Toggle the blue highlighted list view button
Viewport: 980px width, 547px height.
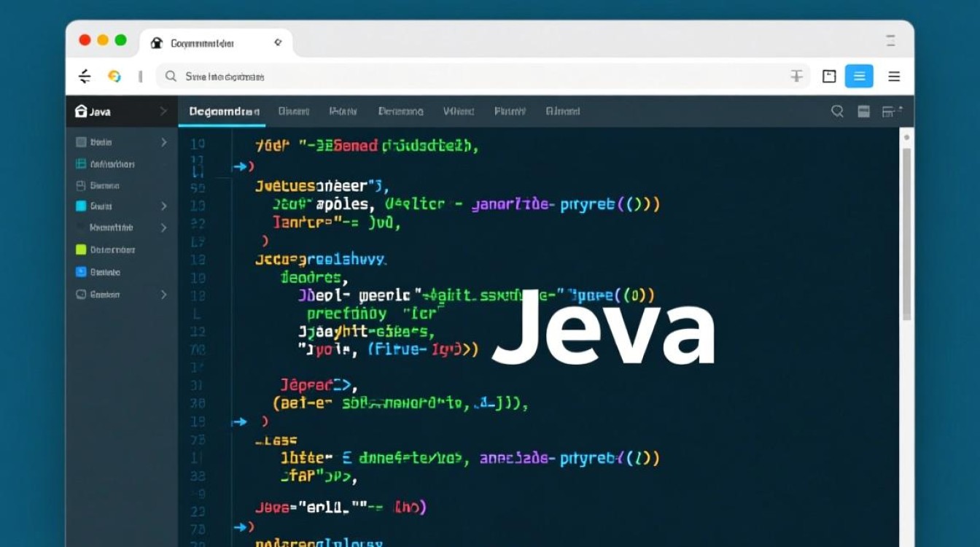coord(859,77)
